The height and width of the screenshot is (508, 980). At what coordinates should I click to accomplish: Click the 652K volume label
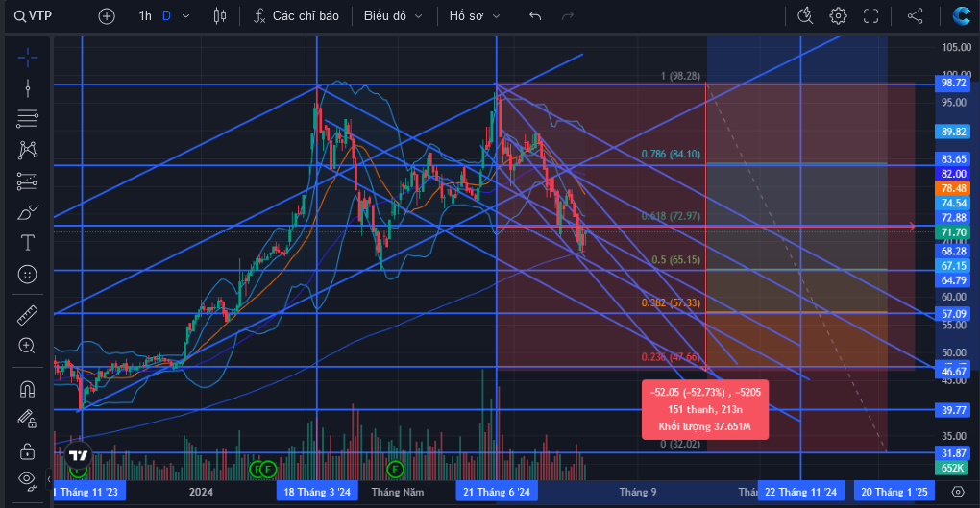pyautogui.click(x=953, y=468)
